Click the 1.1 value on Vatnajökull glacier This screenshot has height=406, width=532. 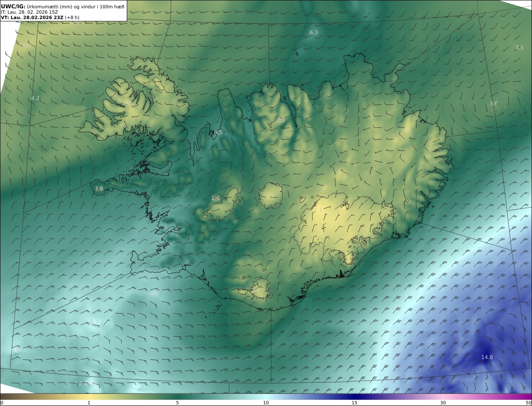[x=318, y=210]
